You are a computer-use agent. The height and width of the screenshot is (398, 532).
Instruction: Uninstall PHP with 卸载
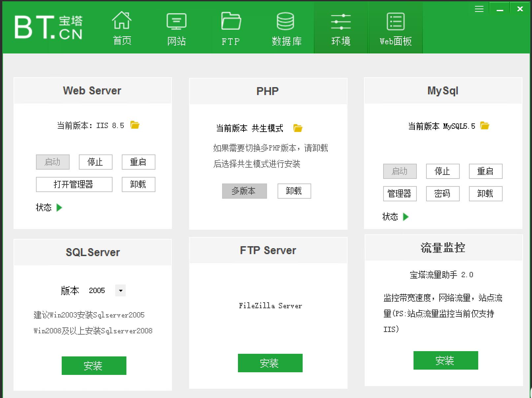pyautogui.click(x=294, y=191)
